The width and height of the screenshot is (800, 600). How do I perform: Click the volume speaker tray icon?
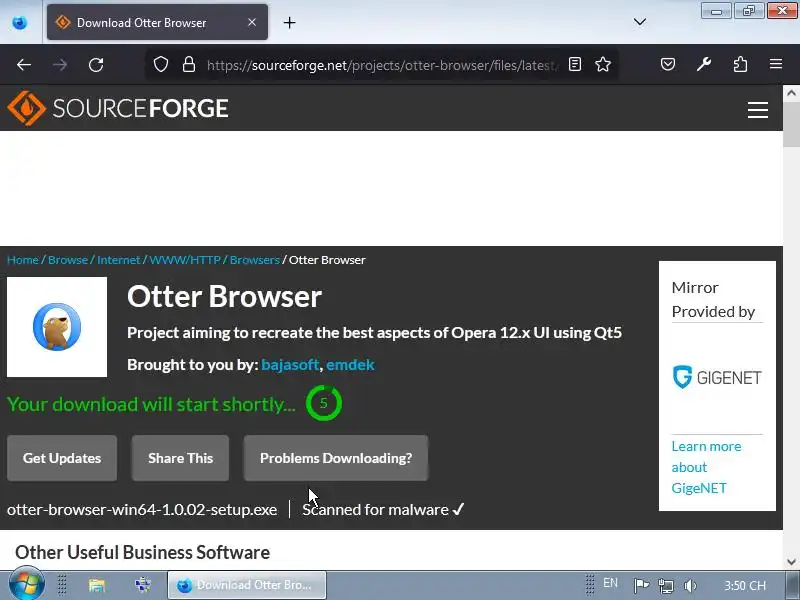690,585
